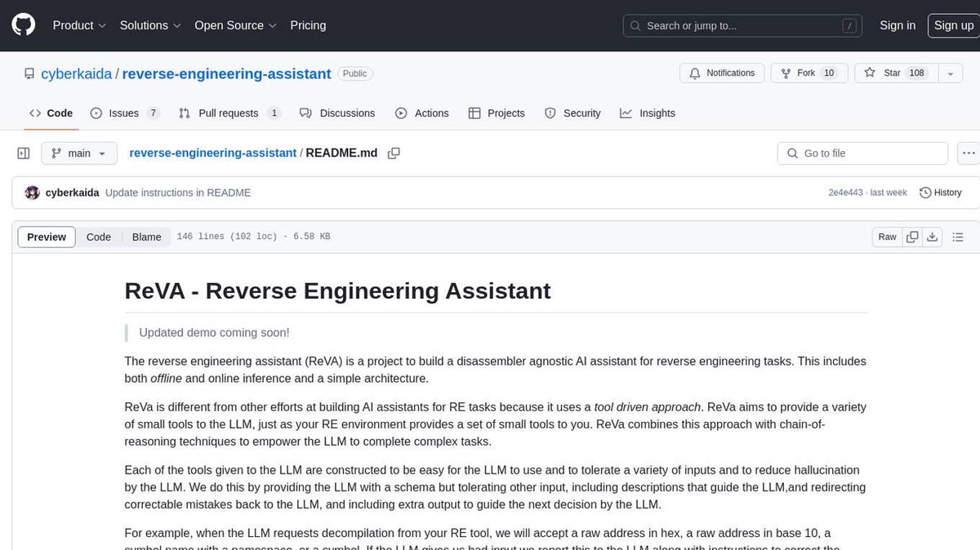
Task: Open commit History
Action: [x=941, y=193]
